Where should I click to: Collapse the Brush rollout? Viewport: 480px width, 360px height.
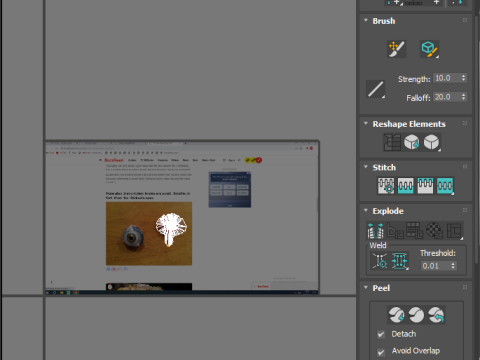click(366, 20)
